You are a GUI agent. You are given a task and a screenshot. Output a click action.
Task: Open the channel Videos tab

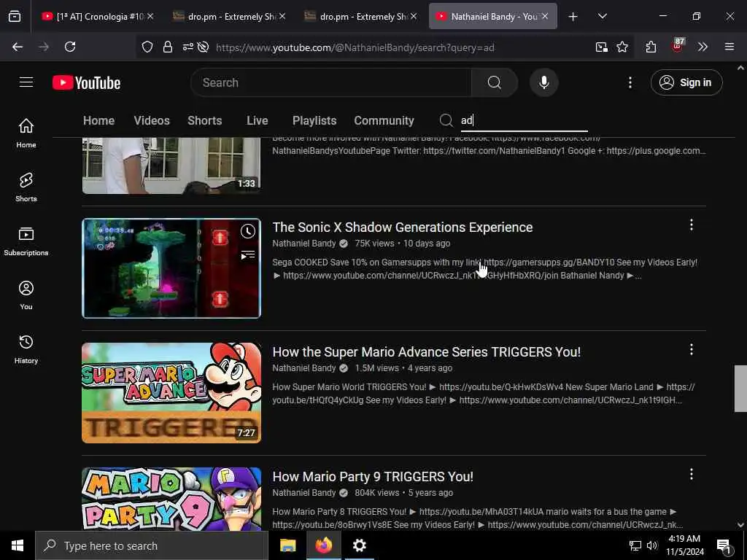click(x=152, y=120)
